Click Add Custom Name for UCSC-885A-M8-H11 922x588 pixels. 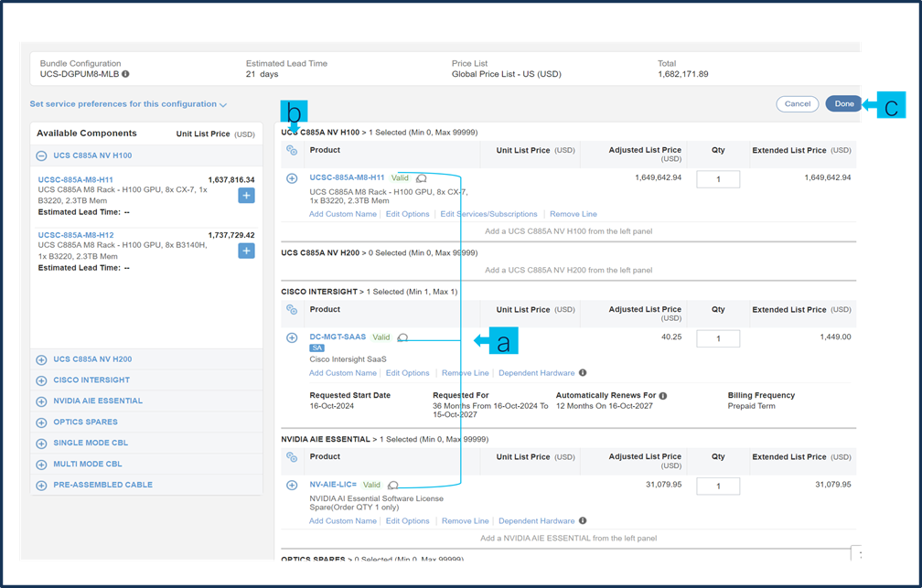343,214
